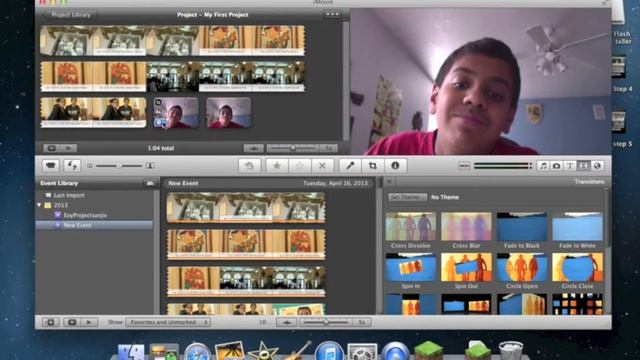This screenshot has width=640, height=360.
Task: Click first event filmstrip in New Event
Action: [x=246, y=208]
